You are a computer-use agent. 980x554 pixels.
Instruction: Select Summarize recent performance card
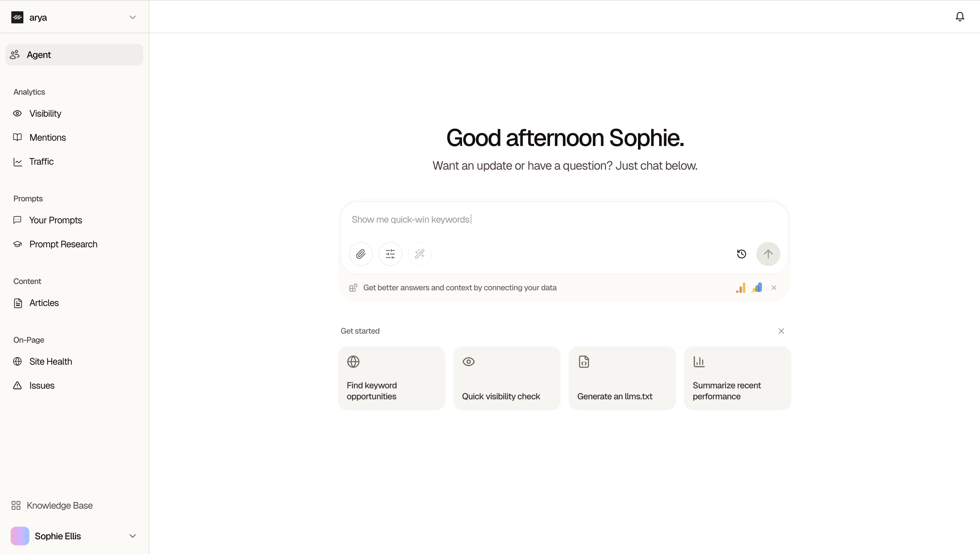coord(737,378)
